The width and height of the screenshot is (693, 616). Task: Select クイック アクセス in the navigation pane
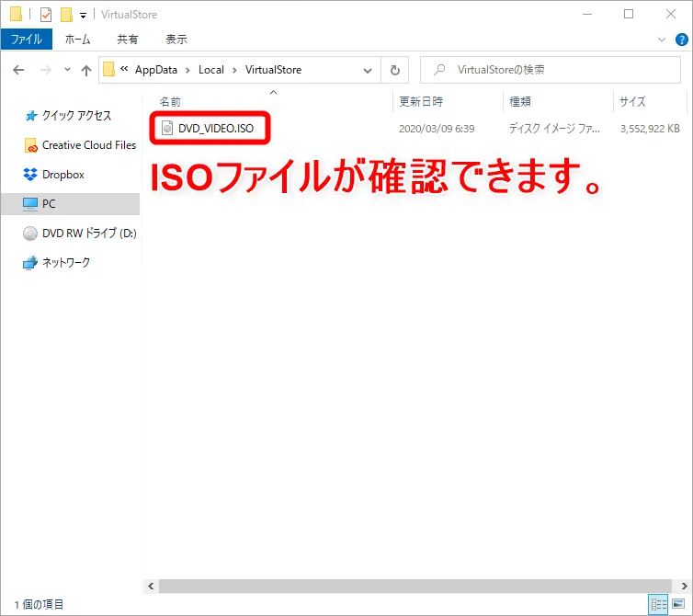point(76,116)
